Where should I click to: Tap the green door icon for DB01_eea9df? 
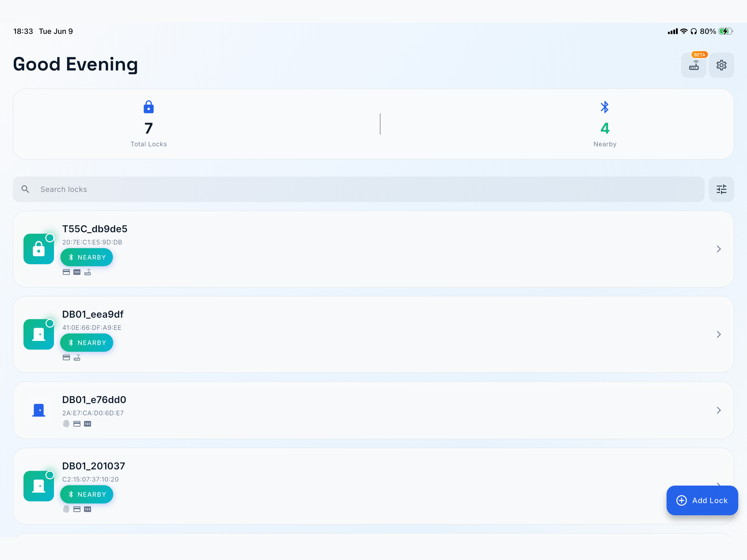pyautogui.click(x=39, y=334)
